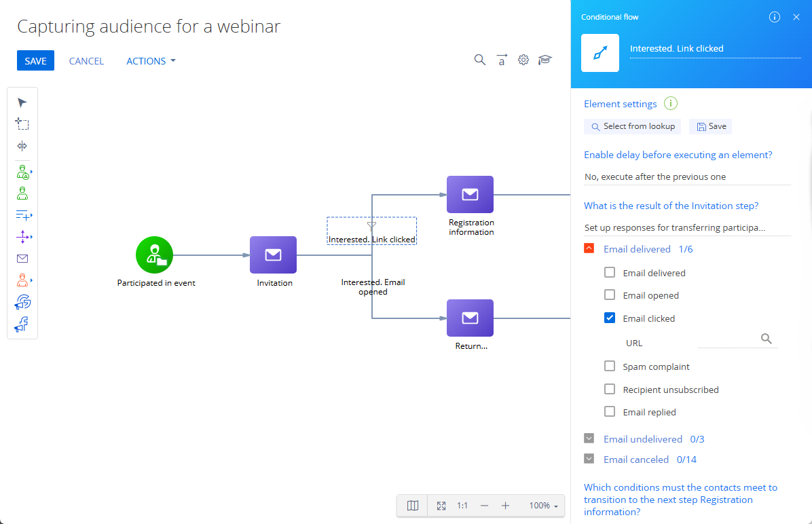Activate the area selection tool
Viewport: 812px width, 524px height.
pos(22,124)
